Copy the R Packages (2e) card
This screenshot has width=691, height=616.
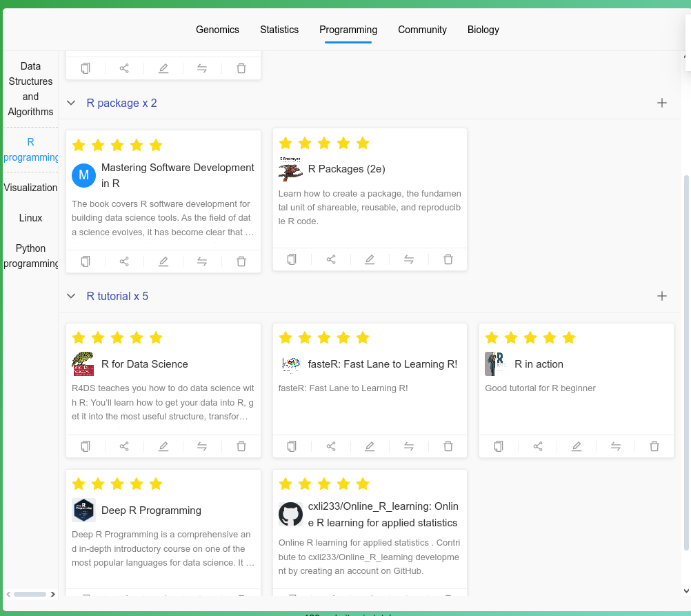pos(292,259)
